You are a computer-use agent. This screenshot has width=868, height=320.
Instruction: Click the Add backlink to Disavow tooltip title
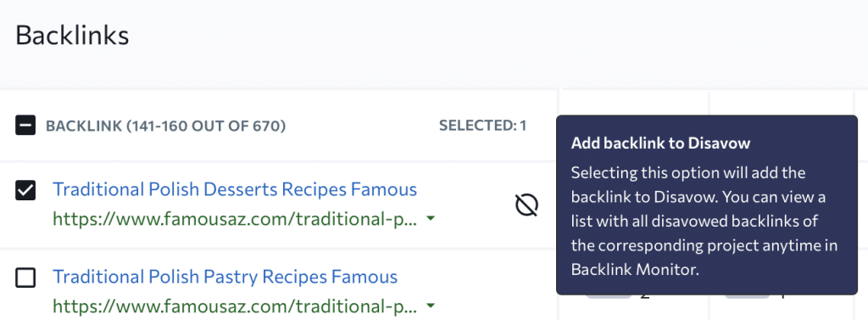(x=660, y=143)
